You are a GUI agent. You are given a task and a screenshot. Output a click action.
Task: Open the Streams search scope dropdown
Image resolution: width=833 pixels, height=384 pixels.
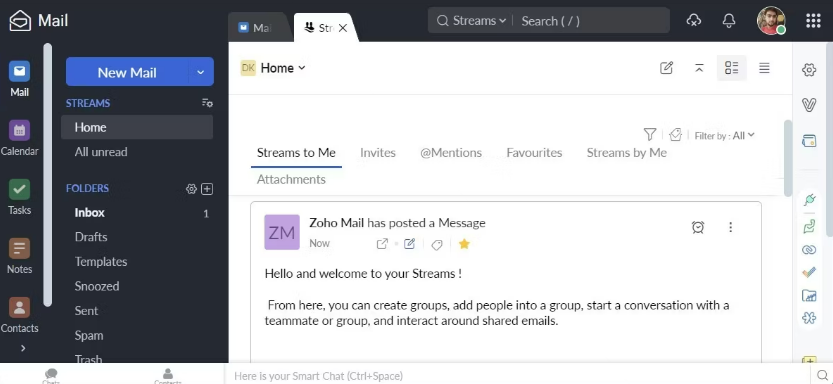coord(471,21)
